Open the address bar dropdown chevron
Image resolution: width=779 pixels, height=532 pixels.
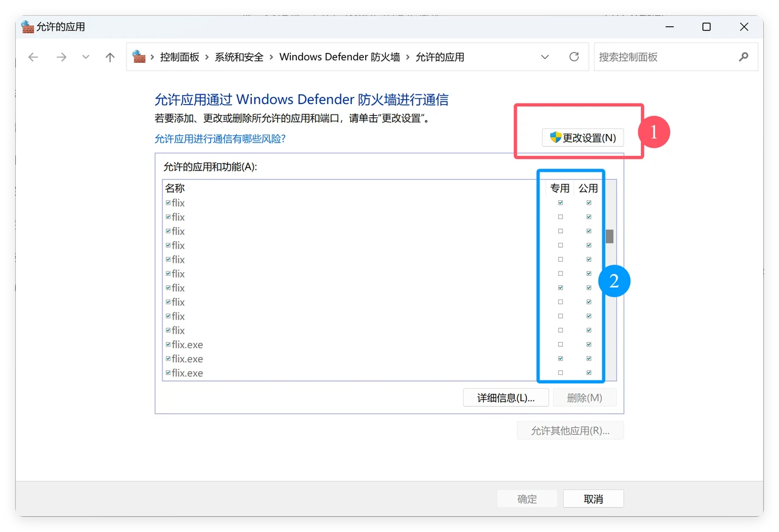point(545,57)
